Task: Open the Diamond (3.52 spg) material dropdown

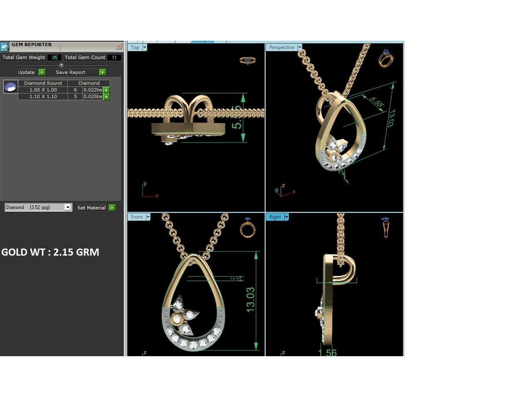Action: (68, 207)
